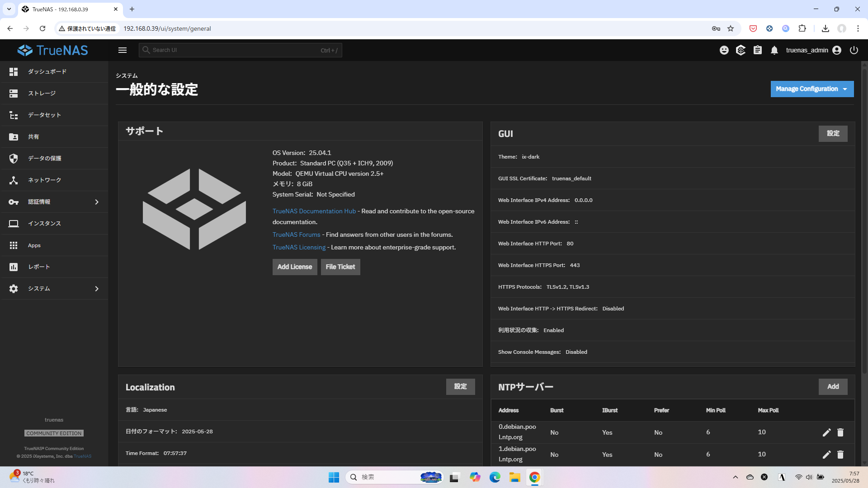Screen dimensions: 868x488
Task: Toggle the sidebar hamburger menu
Action: coord(123,50)
